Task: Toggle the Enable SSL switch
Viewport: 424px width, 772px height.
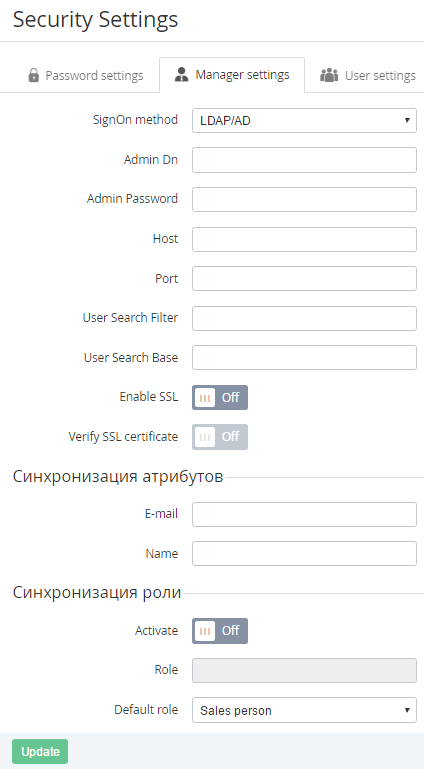Action: point(220,397)
